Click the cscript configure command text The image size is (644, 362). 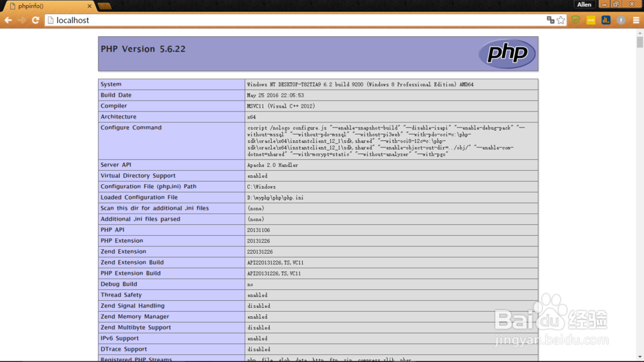(x=386, y=141)
